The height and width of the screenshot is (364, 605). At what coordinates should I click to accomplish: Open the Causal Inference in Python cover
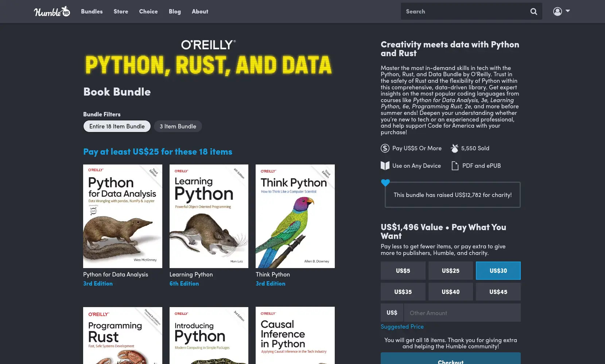pyautogui.click(x=295, y=336)
